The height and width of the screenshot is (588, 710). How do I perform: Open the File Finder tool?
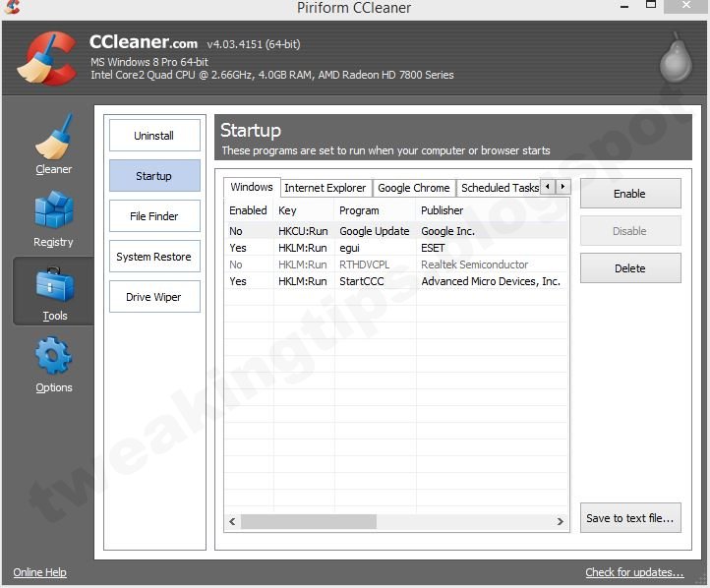tap(154, 216)
